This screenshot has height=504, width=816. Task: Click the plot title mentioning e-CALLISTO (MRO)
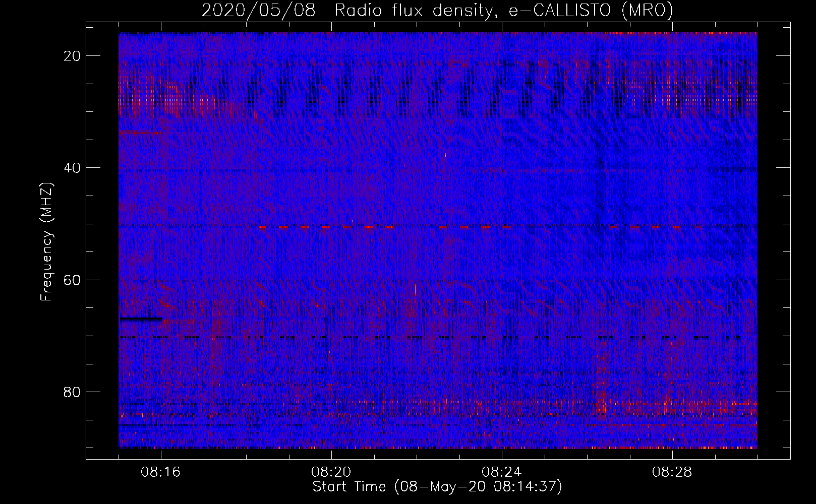click(437, 10)
